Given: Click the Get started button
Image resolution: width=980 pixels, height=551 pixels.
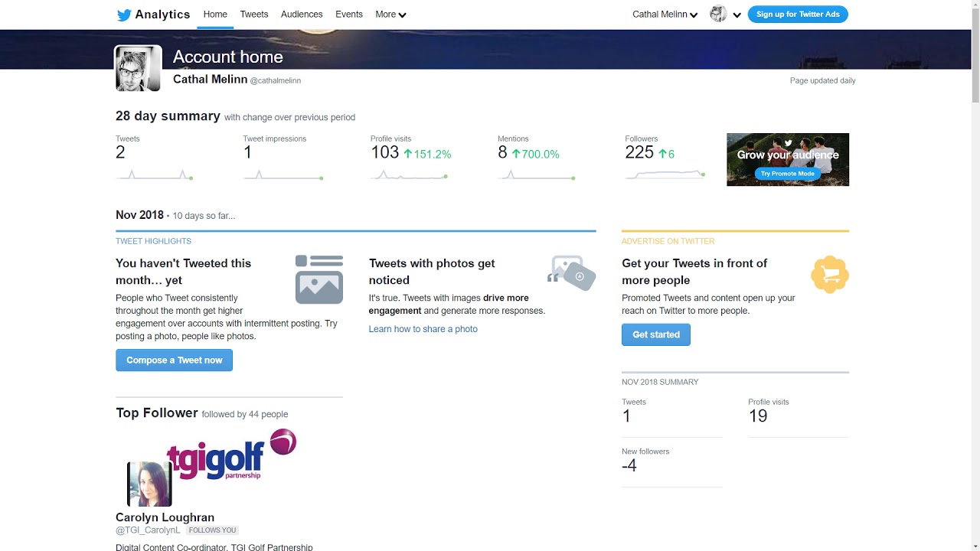Looking at the screenshot, I should tap(656, 334).
